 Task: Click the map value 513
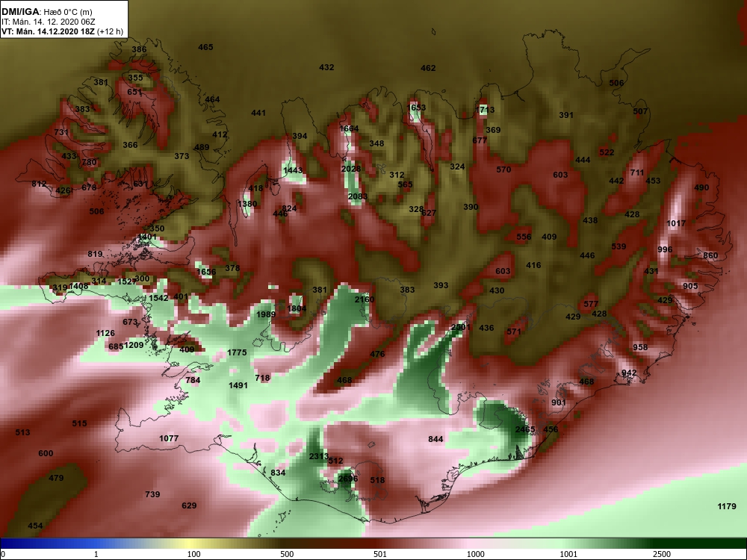pyautogui.click(x=22, y=432)
